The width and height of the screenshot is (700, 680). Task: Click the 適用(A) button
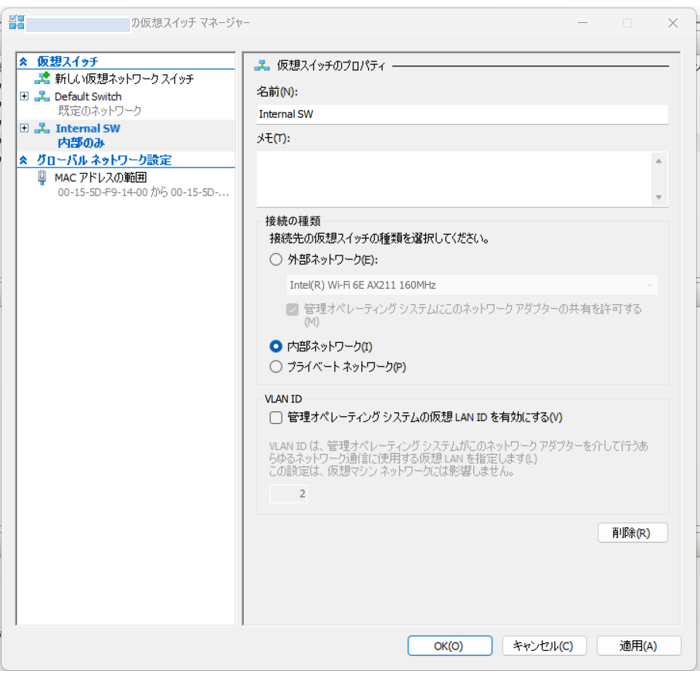pos(639,646)
